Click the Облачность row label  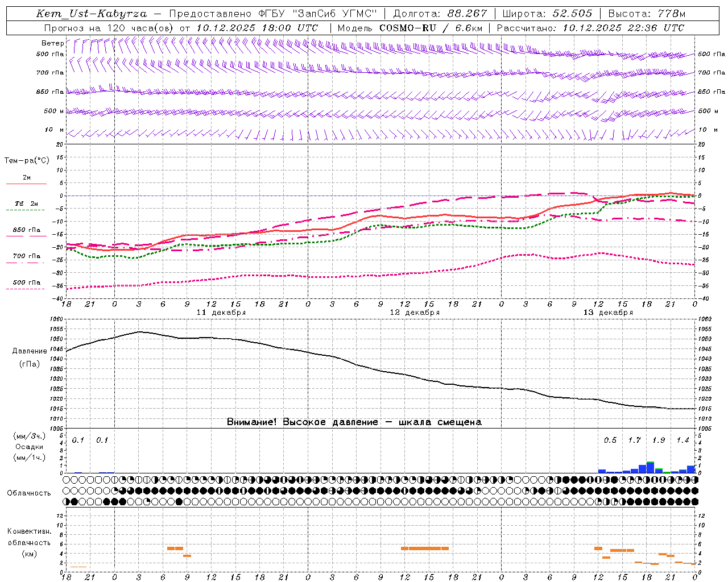click(x=29, y=493)
